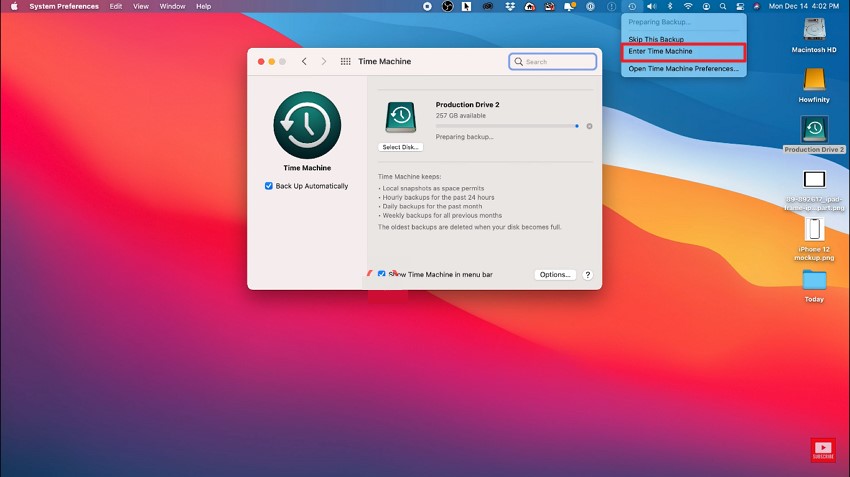Screen dimensions: 850x477
Task: Click 'Production Drive 2' name in window
Action: [x=467, y=105]
